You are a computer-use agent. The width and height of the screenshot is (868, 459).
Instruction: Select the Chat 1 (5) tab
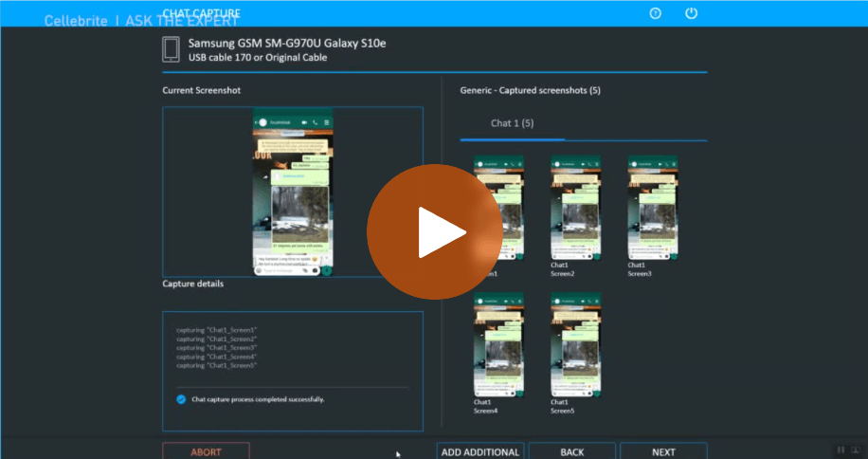point(512,123)
